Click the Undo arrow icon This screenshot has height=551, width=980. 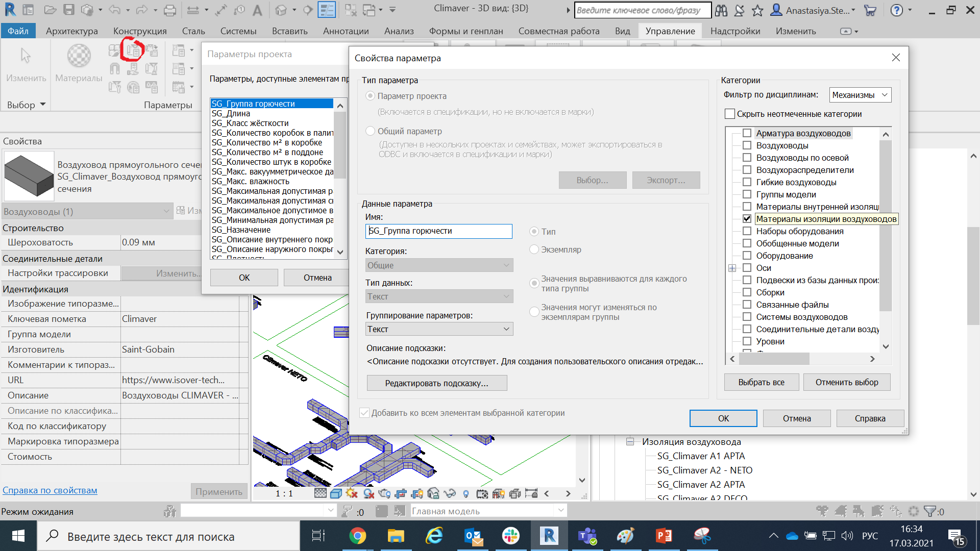point(114,10)
